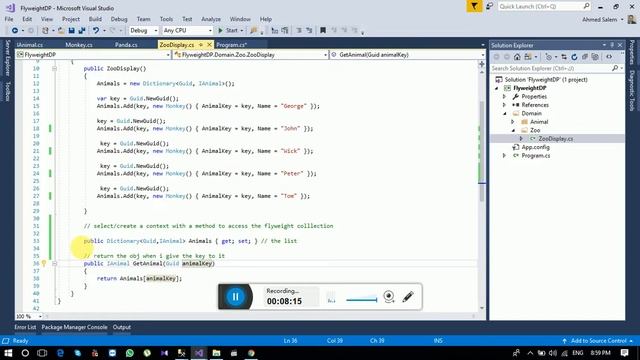Click the Visual Studio taskbar icon

click(x=199, y=353)
